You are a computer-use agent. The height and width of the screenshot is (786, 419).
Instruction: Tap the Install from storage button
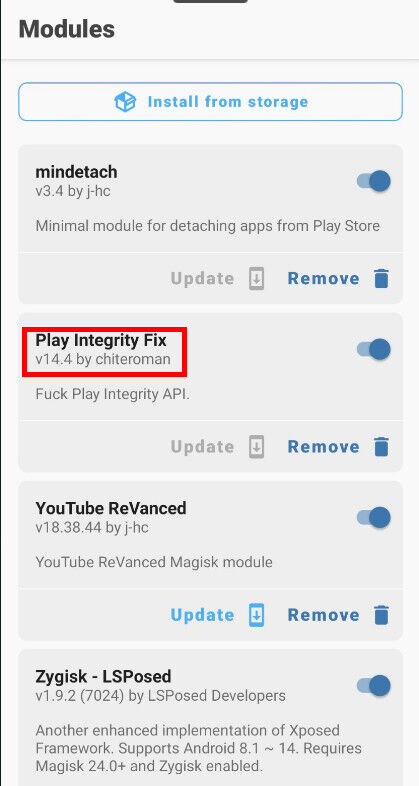(211, 102)
